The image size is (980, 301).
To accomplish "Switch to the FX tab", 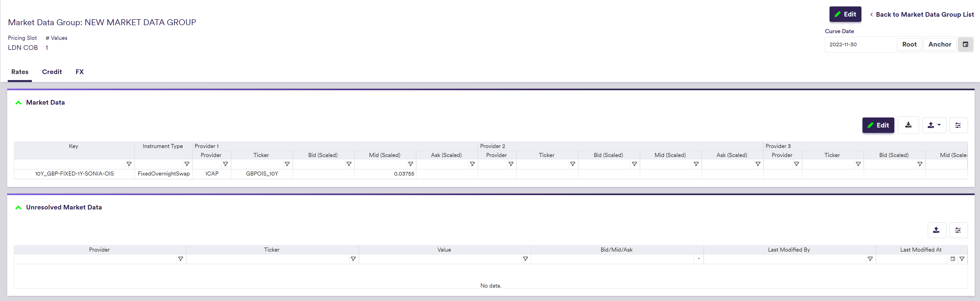I will coord(79,72).
